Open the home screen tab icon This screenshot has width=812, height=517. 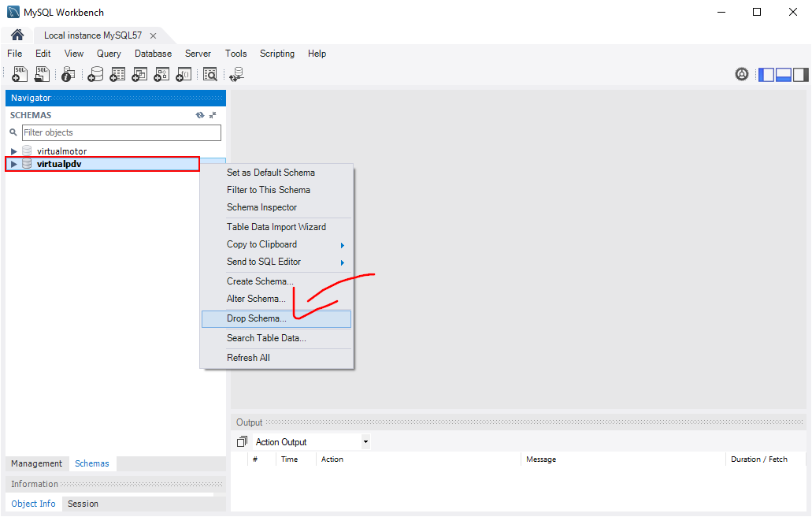(x=17, y=35)
